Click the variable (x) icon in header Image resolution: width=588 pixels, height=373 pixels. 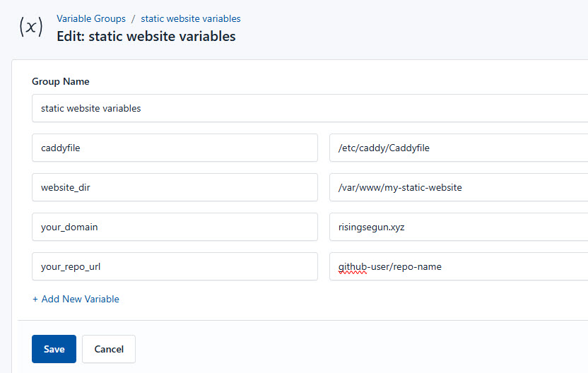[x=31, y=27]
